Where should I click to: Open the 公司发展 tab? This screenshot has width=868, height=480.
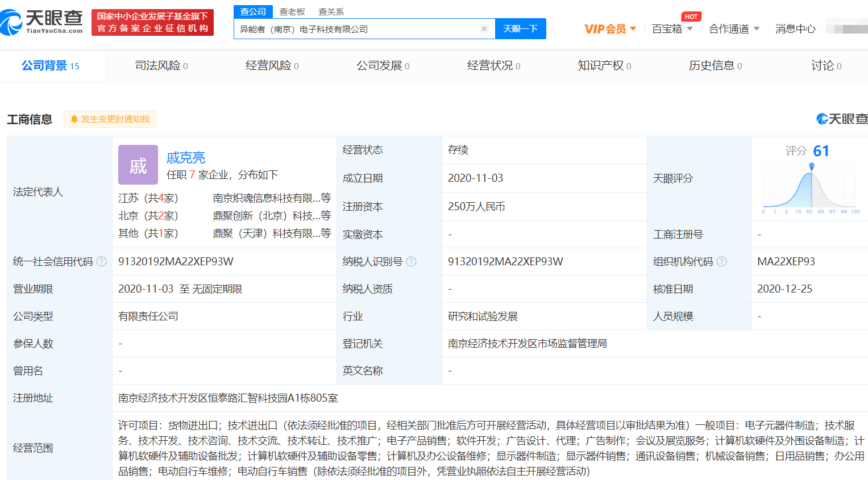[x=383, y=66]
